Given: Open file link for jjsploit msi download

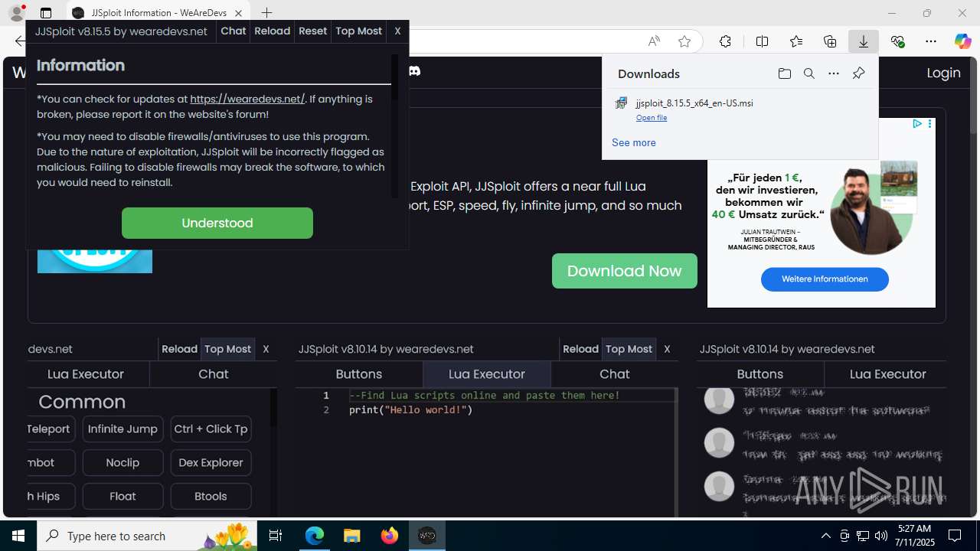Looking at the screenshot, I should tap(652, 118).
